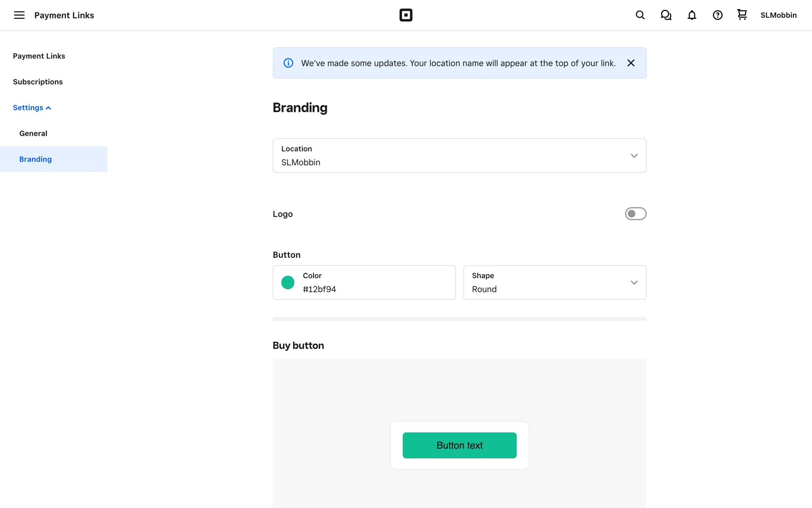Image resolution: width=812 pixels, height=508 pixels.
Task: Open Subscriptions in the sidebar
Action: [x=38, y=82]
